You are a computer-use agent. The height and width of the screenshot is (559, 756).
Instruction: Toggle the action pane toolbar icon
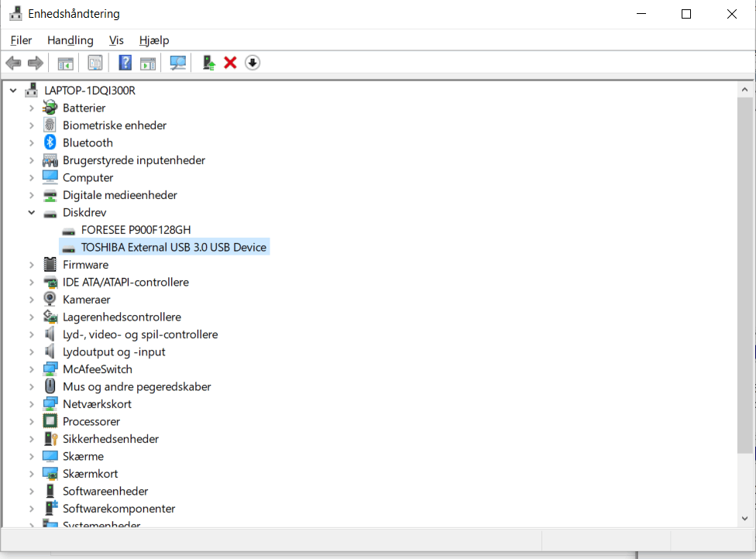tap(148, 63)
